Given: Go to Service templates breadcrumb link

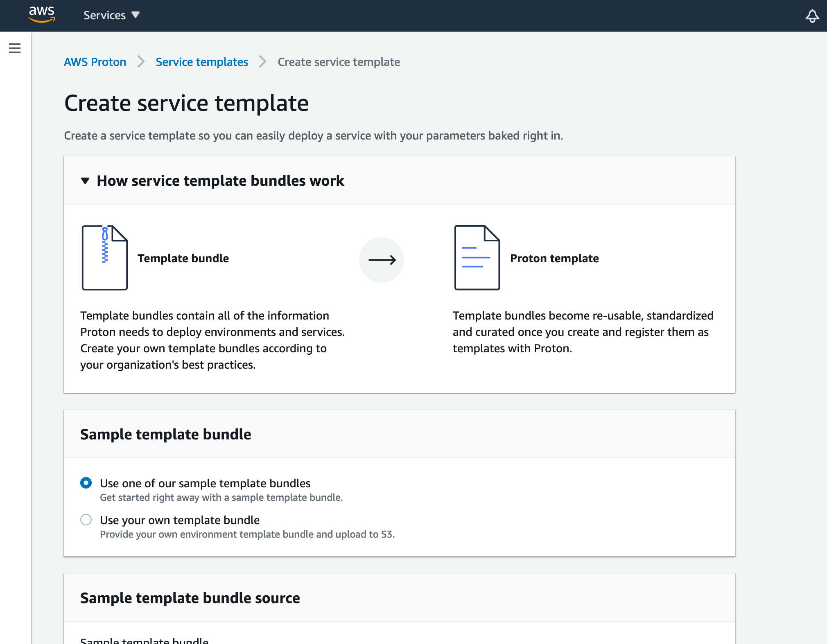Looking at the screenshot, I should pos(202,62).
